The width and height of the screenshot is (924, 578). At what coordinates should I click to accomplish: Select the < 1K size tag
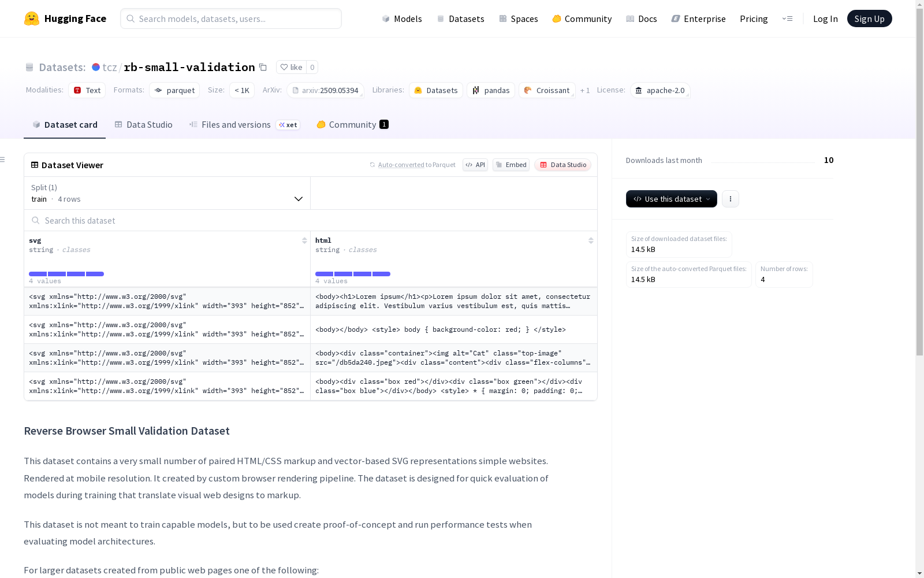point(242,90)
